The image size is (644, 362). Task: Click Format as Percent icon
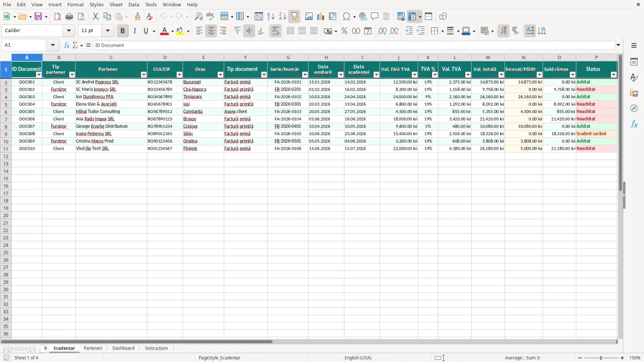pyautogui.click(x=344, y=31)
